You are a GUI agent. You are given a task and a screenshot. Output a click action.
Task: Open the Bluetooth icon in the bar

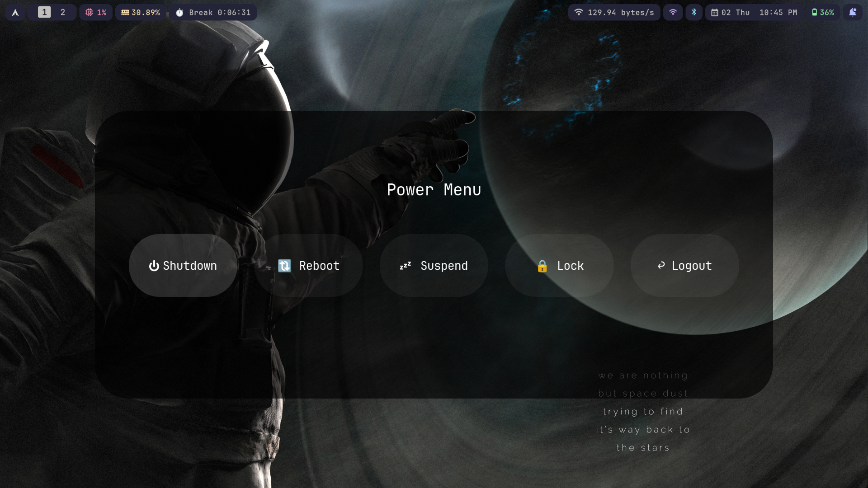coord(694,12)
